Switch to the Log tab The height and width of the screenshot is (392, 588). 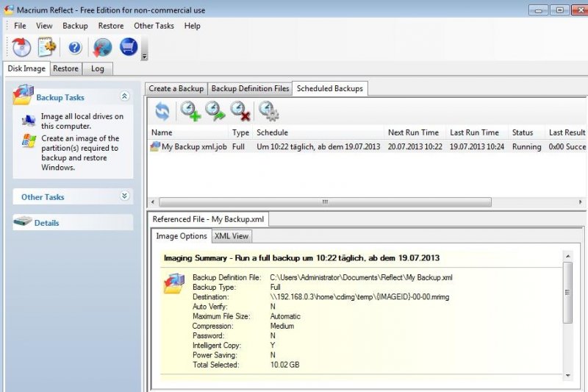click(x=98, y=68)
